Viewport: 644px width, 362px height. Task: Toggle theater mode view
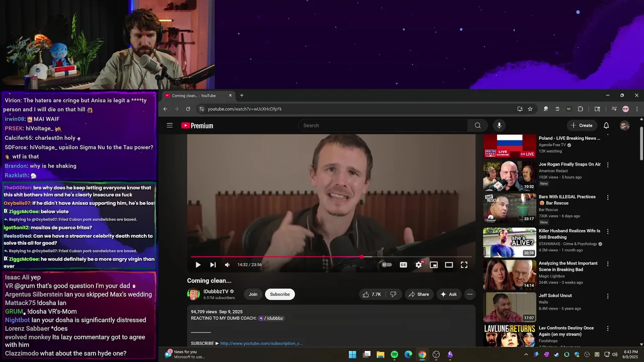449,264
